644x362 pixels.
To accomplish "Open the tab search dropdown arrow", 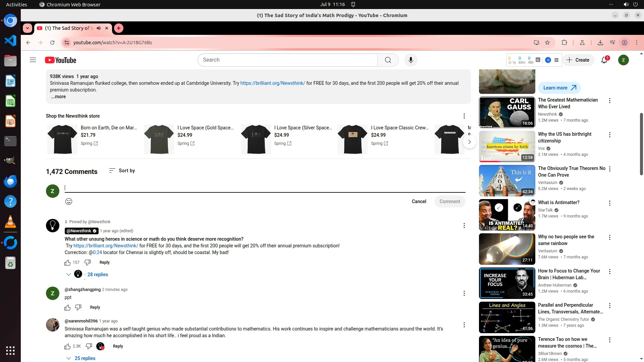I will click(28, 28).
